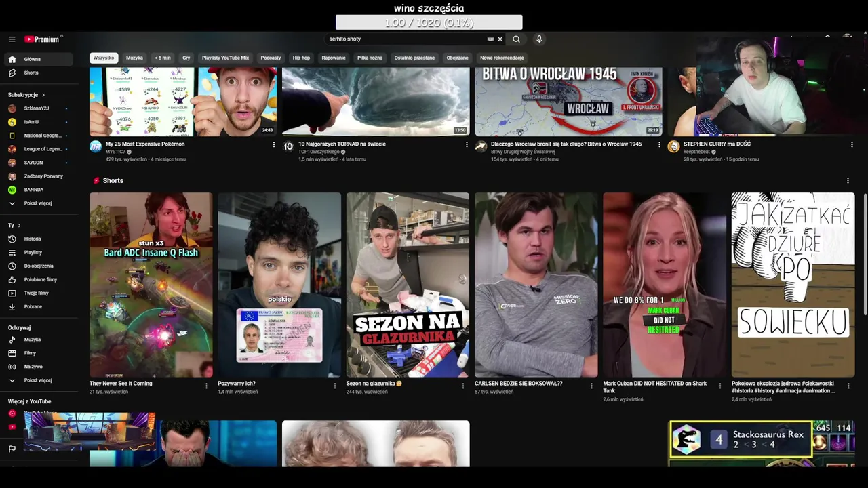Open Muzyka under Odkrywaj in sidebar

39,340
